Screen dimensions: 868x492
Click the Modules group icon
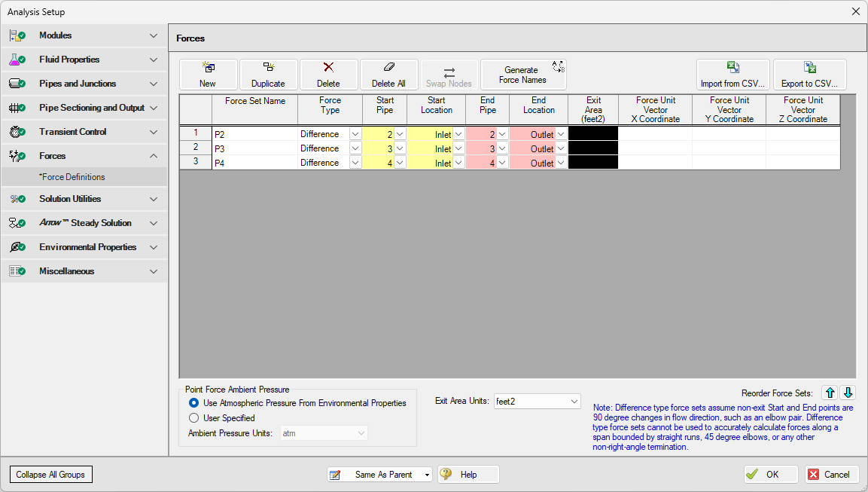click(x=17, y=36)
